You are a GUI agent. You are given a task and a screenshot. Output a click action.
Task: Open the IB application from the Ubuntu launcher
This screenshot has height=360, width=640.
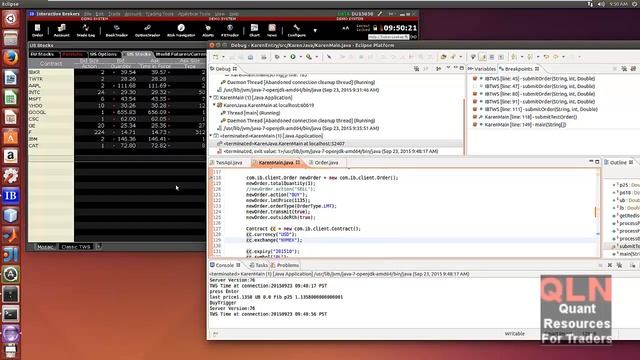pyautogui.click(x=11, y=196)
